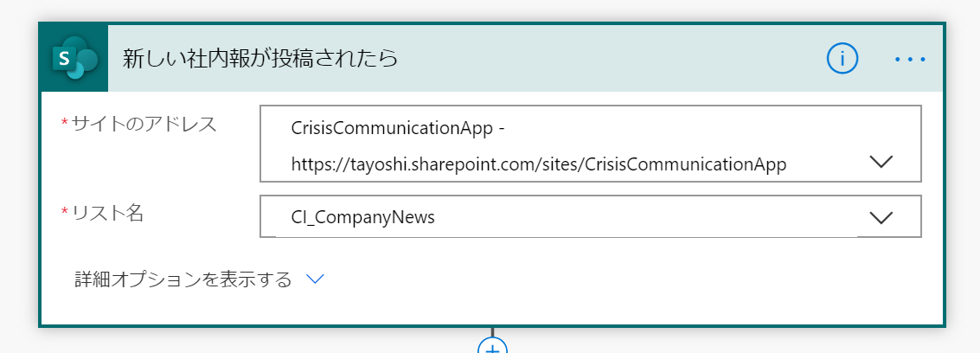Insert a new step with plus button
This screenshot has height=353, width=980.
pyautogui.click(x=492, y=347)
